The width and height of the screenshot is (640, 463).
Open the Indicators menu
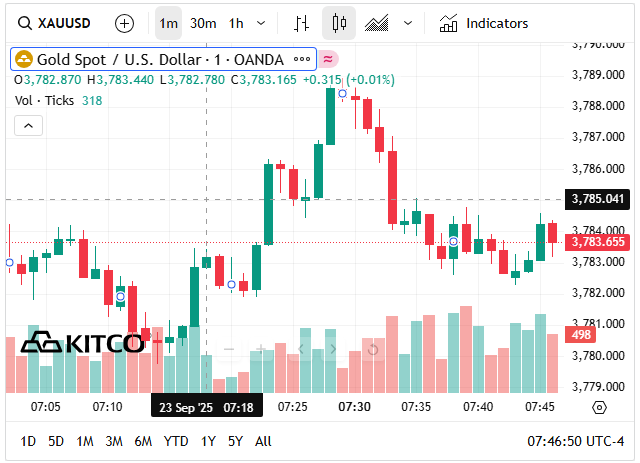[484, 22]
